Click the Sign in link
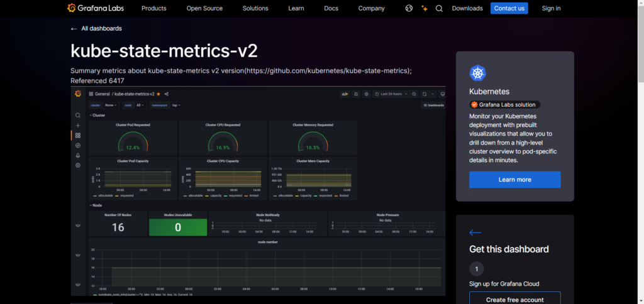Image resolution: width=644 pixels, height=304 pixels. coord(551,8)
